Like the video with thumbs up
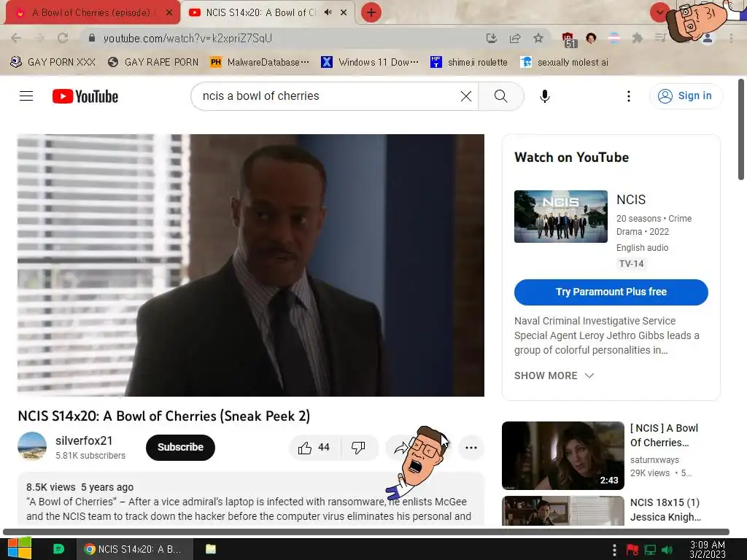747x560 pixels. click(x=314, y=448)
